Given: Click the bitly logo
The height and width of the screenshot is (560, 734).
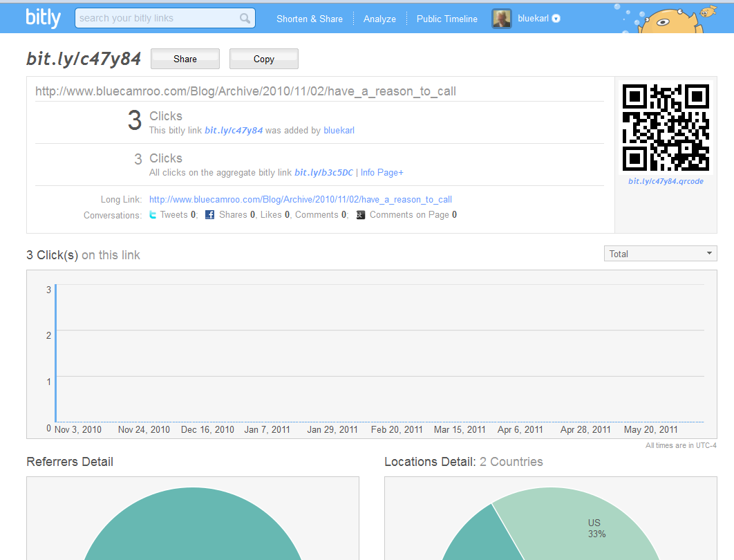Looking at the screenshot, I should pyautogui.click(x=43, y=18).
